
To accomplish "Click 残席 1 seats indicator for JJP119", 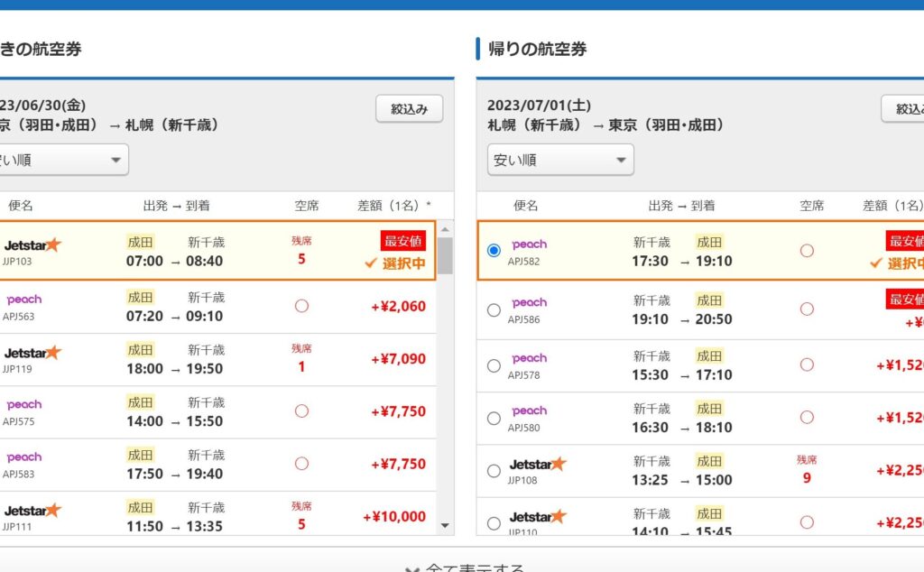I will tap(301, 359).
